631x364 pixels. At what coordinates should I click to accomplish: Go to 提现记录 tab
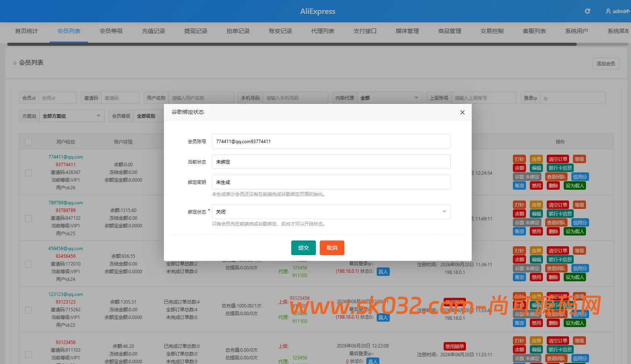196,31
